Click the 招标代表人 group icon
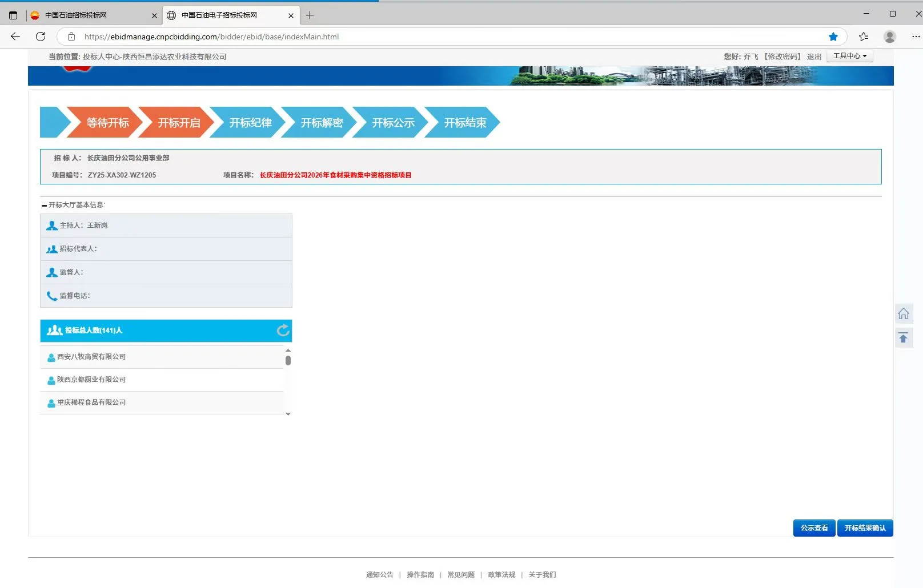This screenshot has height=588, width=923. tap(52, 249)
